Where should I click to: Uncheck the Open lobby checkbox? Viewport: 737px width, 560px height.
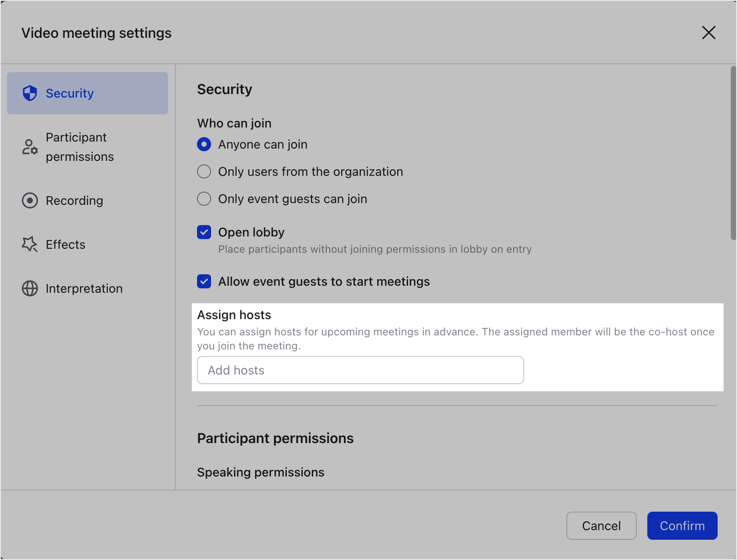point(204,232)
